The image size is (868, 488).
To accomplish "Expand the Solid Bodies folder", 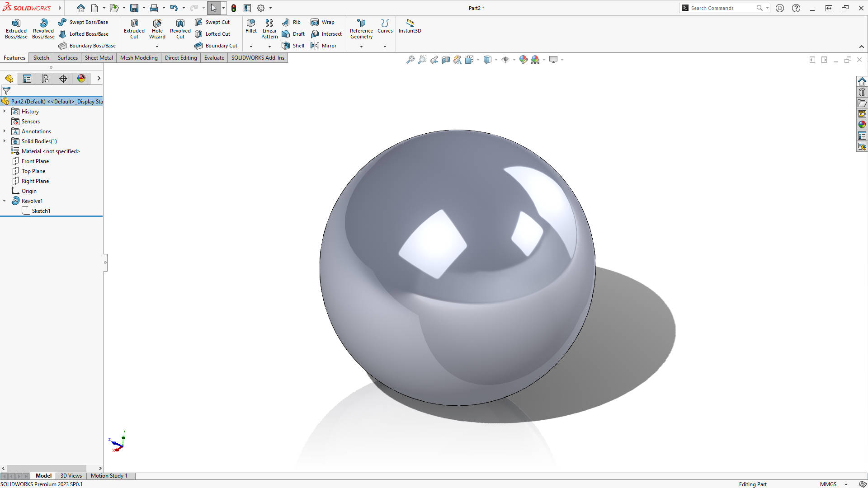I will pos(4,141).
